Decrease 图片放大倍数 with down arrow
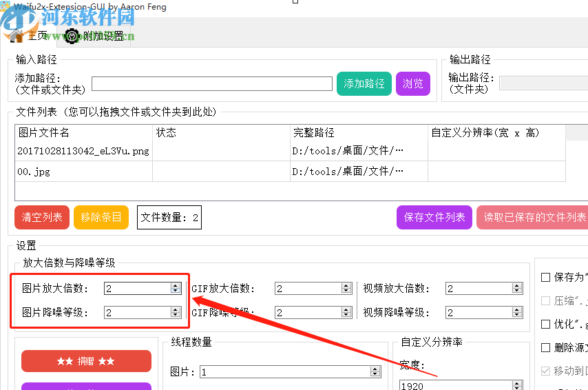 (x=176, y=291)
